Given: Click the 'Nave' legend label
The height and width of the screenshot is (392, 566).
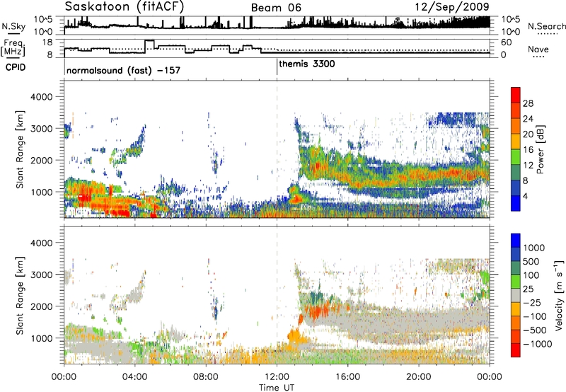Looking at the screenshot, I should (538, 49).
